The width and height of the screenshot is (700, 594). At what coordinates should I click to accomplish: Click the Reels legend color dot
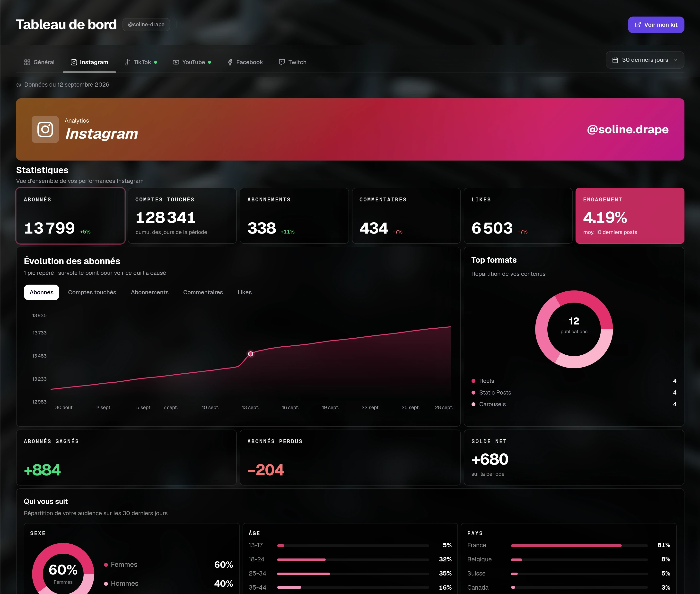pos(473,381)
